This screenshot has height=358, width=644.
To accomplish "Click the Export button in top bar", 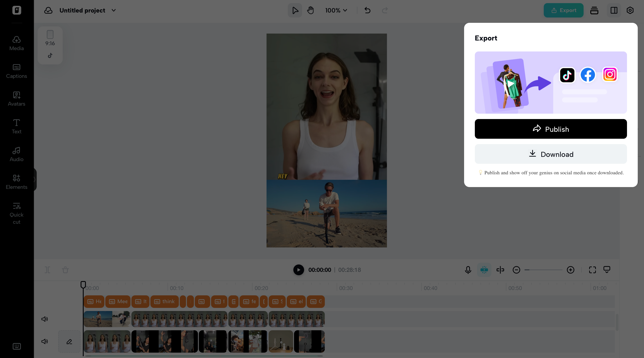I will (563, 10).
